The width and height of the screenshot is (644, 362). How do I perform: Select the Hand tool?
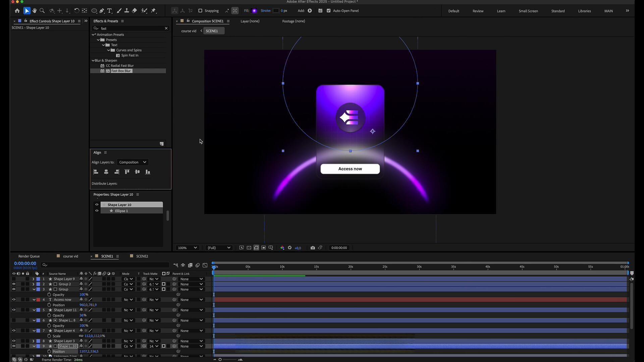[x=34, y=11]
